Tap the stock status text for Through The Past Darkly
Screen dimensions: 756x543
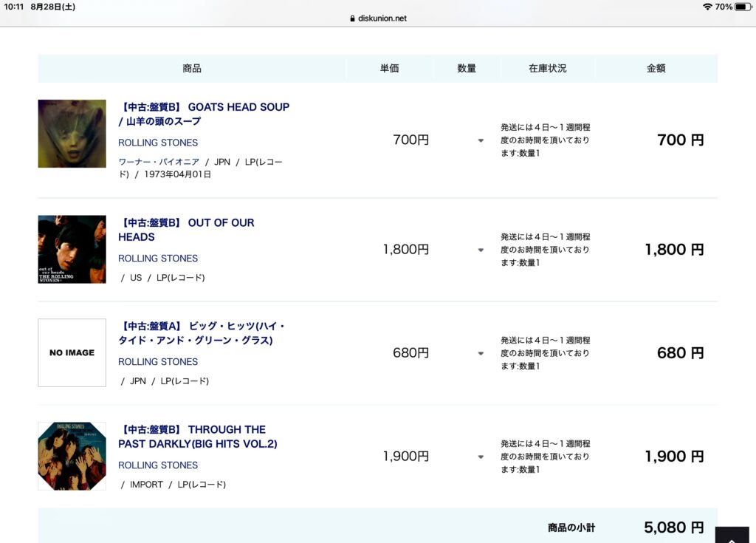(x=546, y=456)
